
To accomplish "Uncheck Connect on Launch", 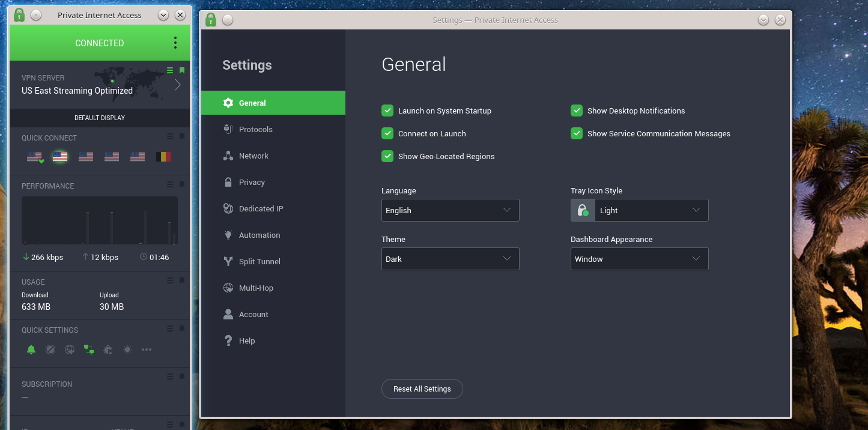I will tap(387, 133).
